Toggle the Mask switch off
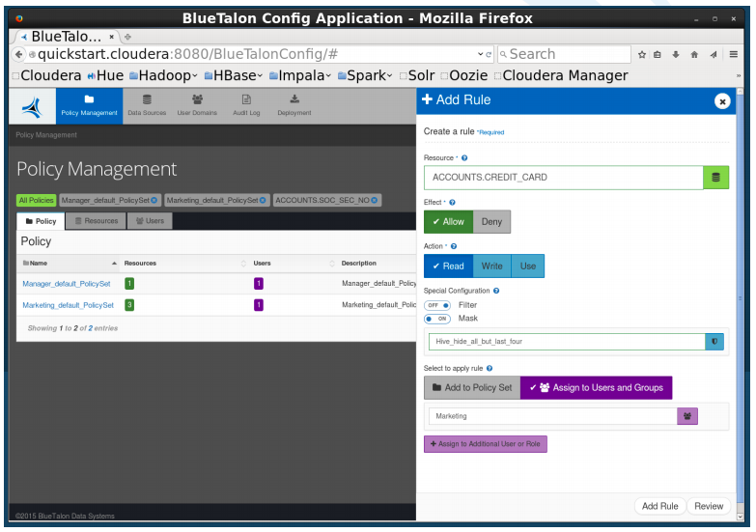The height and width of the screenshot is (532, 756). [x=436, y=319]
